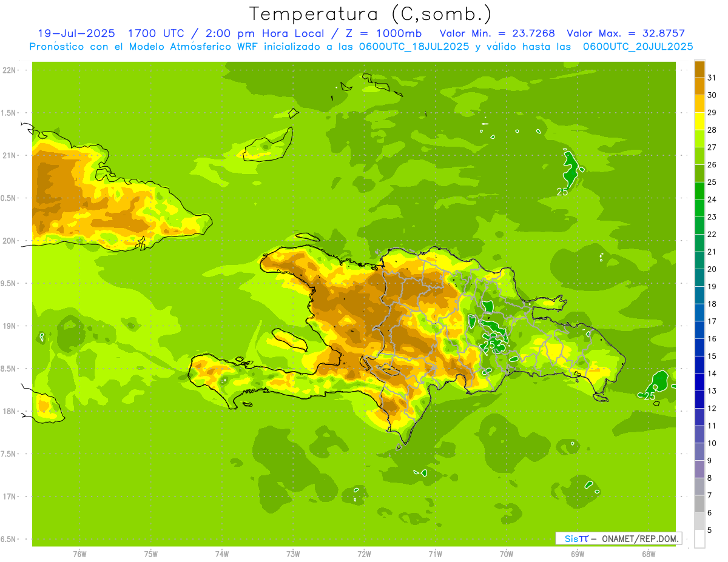Click the purple legend swatch between 8 and 9
The width and height of the screenshot is (728, 562).
(x=699, y=469)
